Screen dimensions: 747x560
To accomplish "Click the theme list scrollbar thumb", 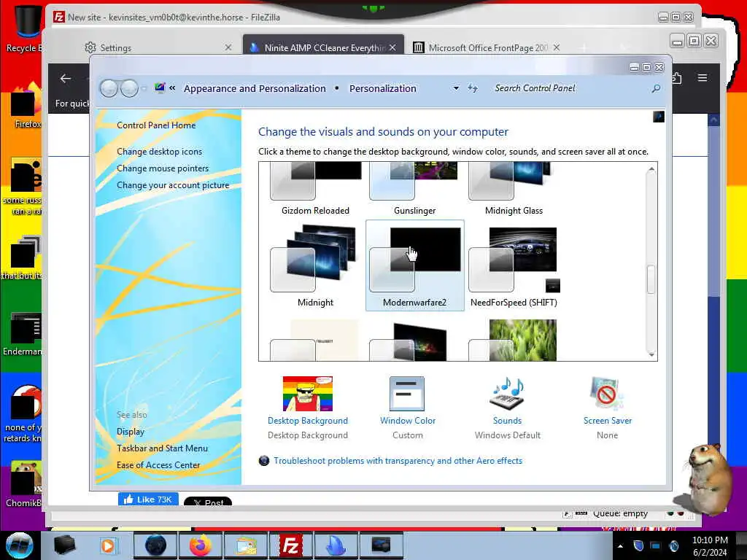I will coord(651,279).
